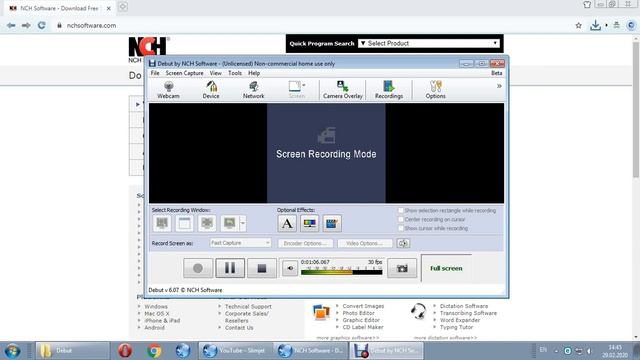Reload the browser page
Image resolution: width=640 pixels, height=360 pixels.
tap(42, 25)
